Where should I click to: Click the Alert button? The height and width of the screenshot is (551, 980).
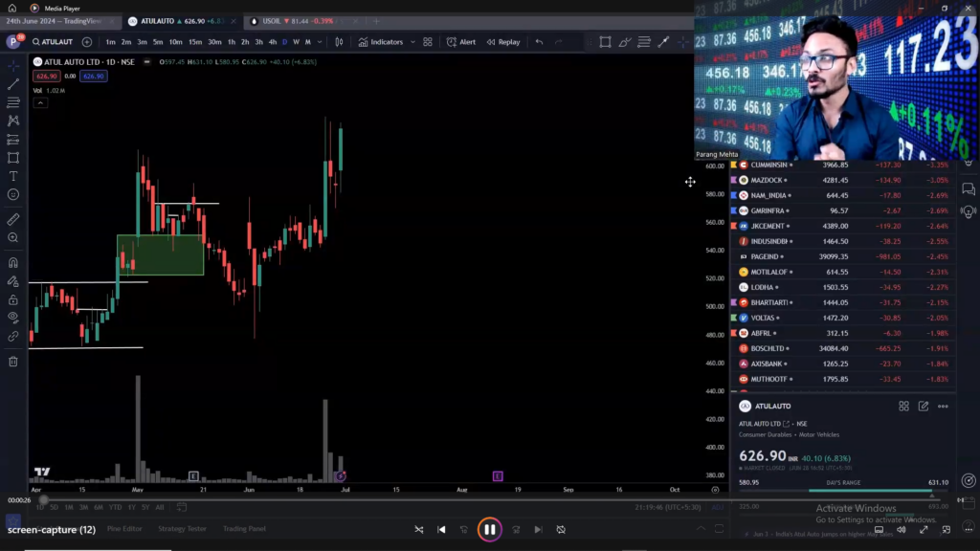(461, 42)
